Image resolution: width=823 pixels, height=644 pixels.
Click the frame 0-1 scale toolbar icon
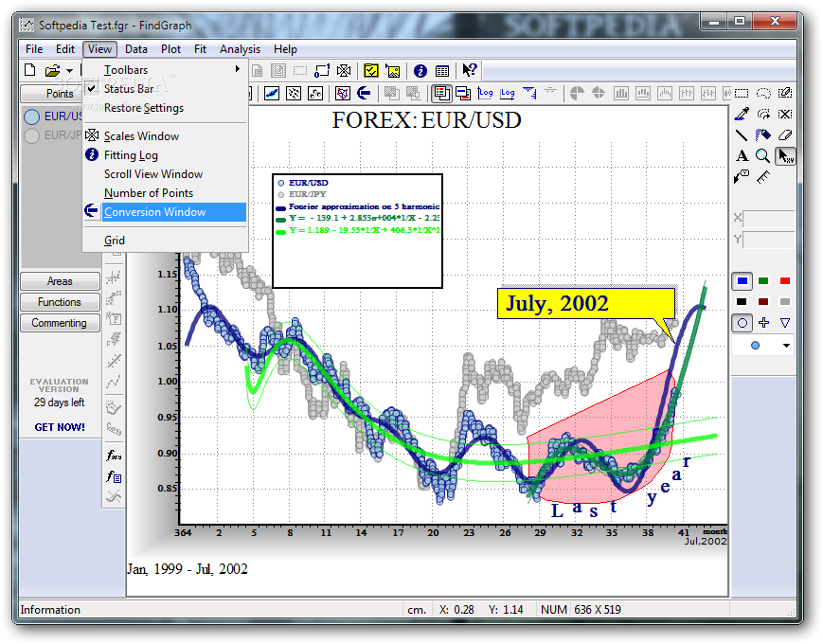tap(322, 70)
